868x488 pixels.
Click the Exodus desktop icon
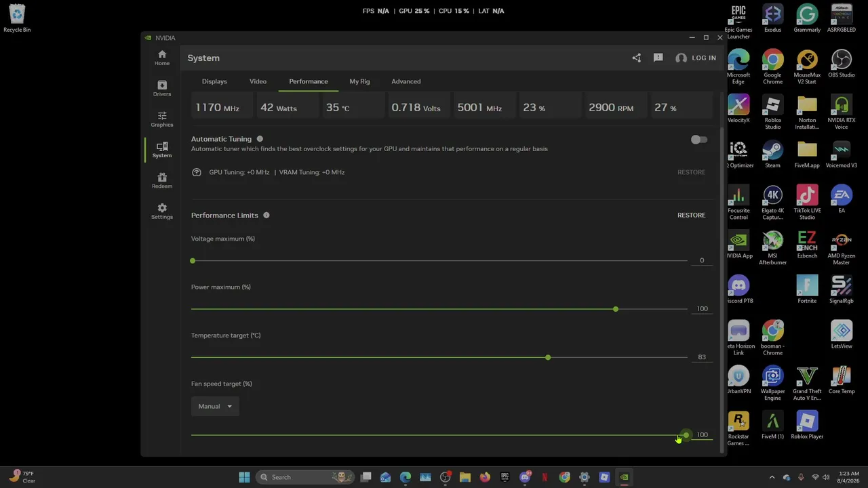(772, 19)
